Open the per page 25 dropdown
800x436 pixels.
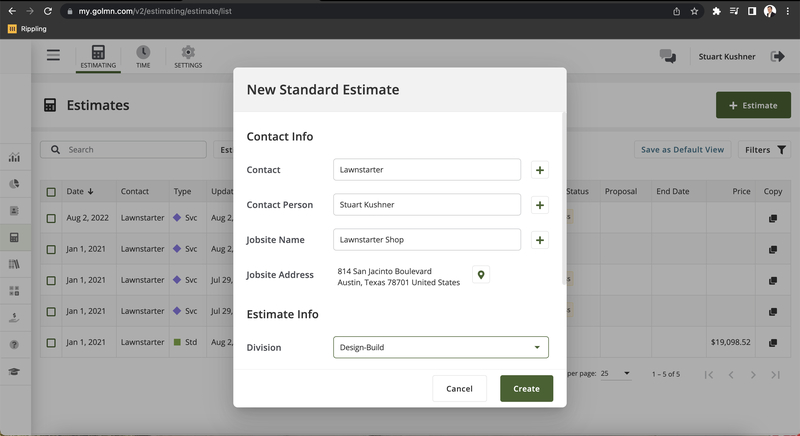[x=616, y=373]
